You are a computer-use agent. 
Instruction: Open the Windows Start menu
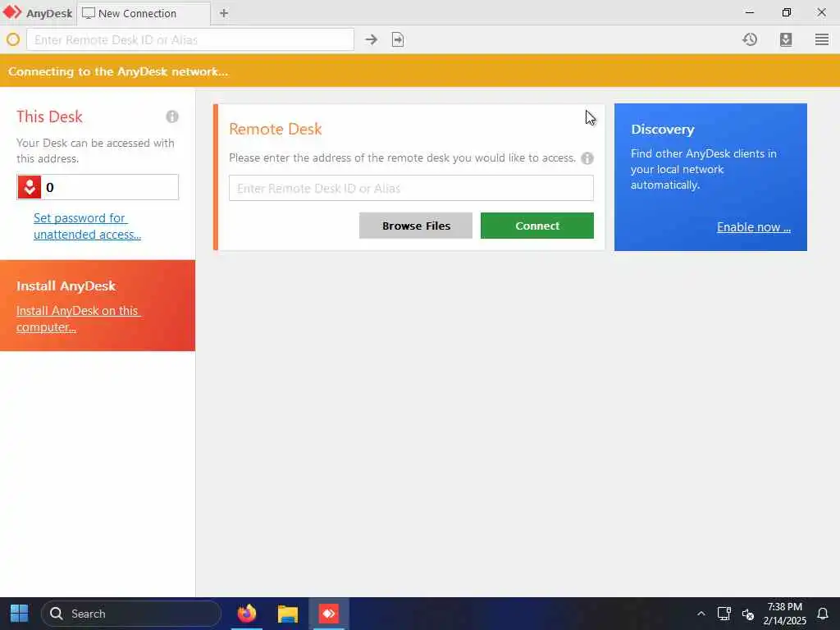click(x=20, y=614)
